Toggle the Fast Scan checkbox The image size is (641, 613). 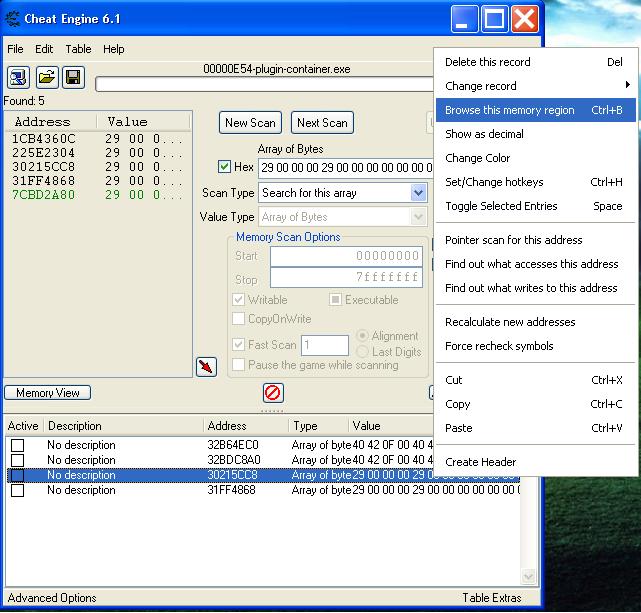[238, 345]
